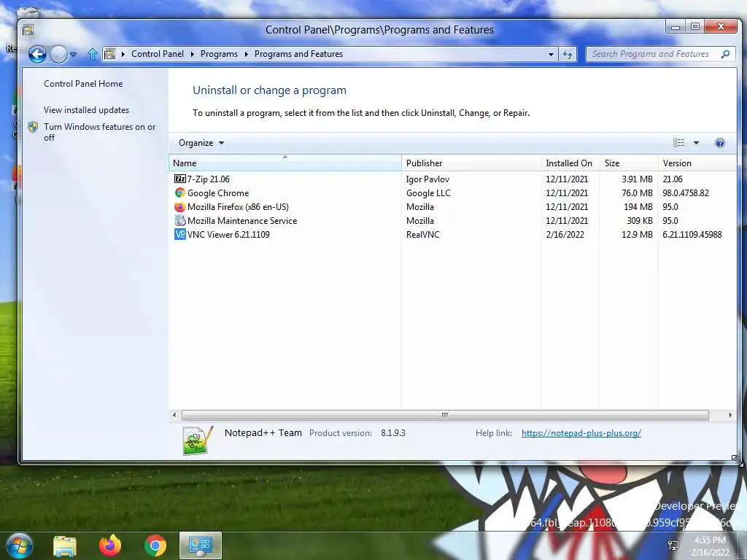
Task: Expand the breadcrumb arrow after Programs
Action: pos(247,54)
